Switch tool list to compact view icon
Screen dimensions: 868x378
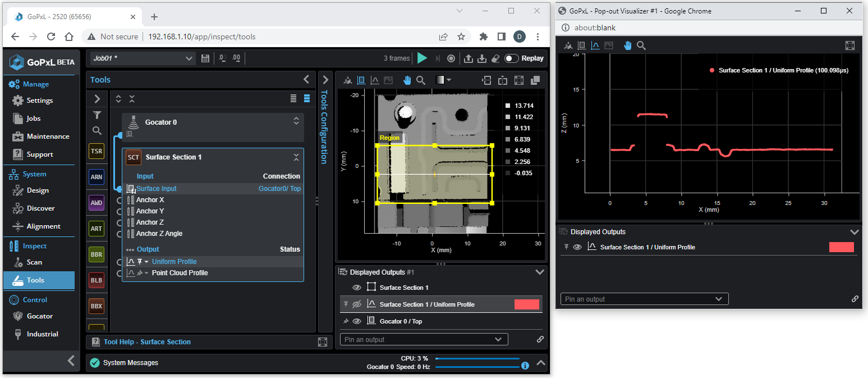click(293, 99)
